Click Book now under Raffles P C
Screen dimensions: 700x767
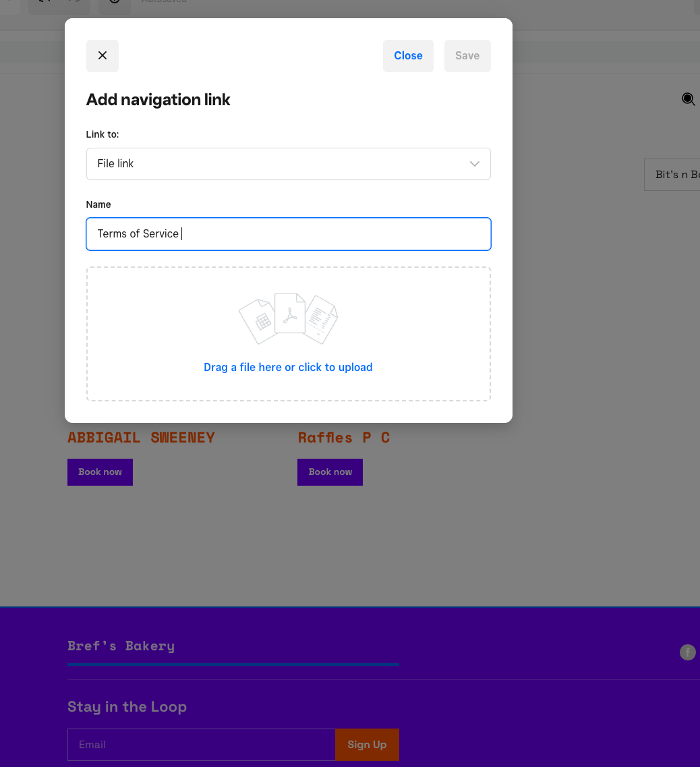point(330,472)
